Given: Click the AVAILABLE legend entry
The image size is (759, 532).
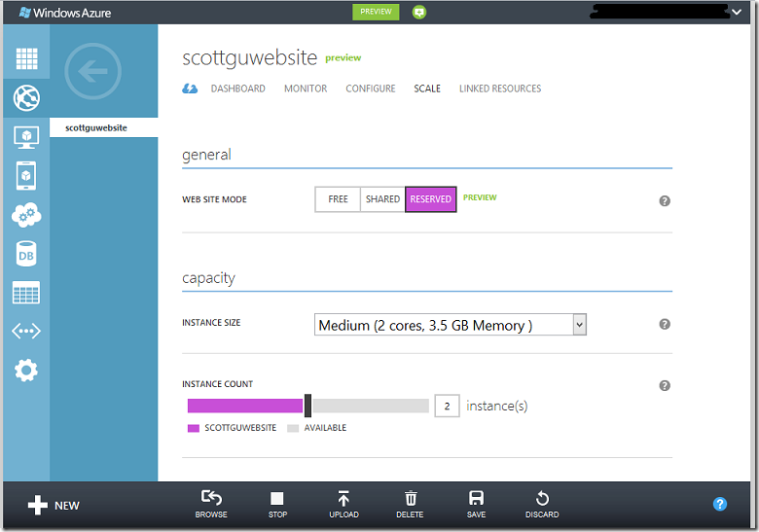Looking at the screenshot, I should point(317,428).
